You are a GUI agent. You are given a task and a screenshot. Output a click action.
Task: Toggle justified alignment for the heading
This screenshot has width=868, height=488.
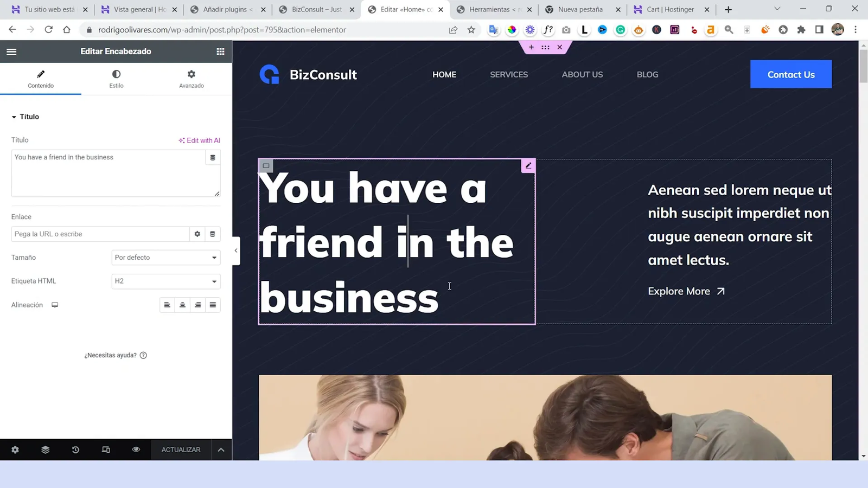click(213, 305)
